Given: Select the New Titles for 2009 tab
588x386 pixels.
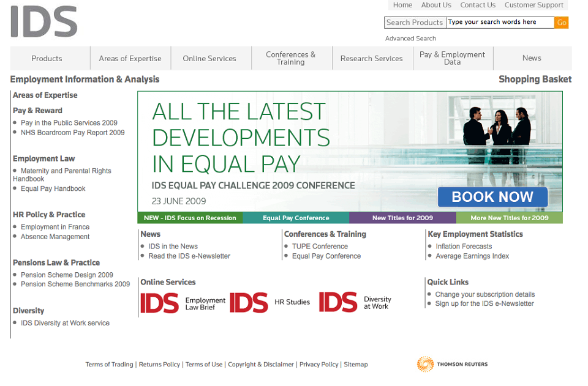Looking at the screenshot, I should 403,218.
